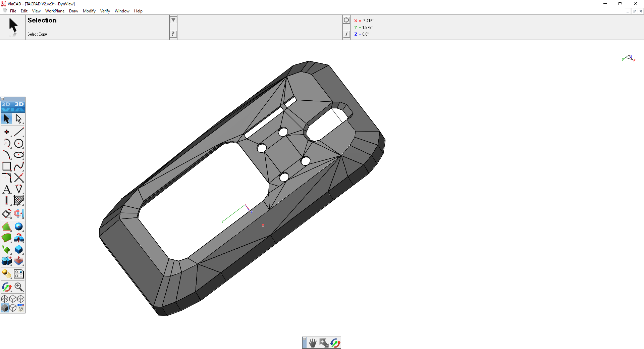The height and width of the screenshot is (349, 644).
Task: Open the vertical line constraint tool
Action: 7,200
